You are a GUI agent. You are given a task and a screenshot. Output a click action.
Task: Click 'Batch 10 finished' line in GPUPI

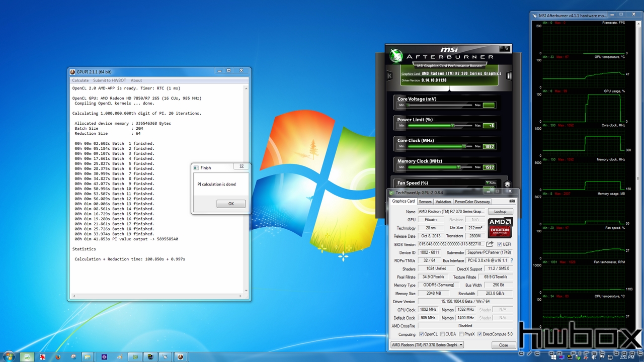pos(114,189)
